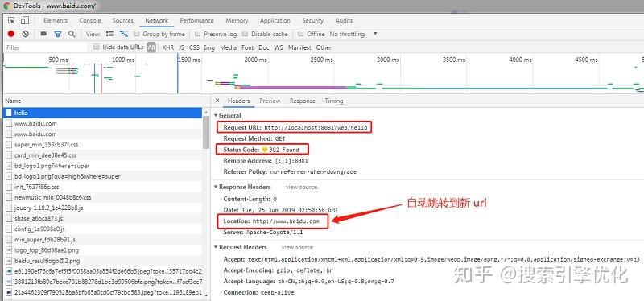
Task: Toggle Offline checkbox
Action: (x=301, y=34)
